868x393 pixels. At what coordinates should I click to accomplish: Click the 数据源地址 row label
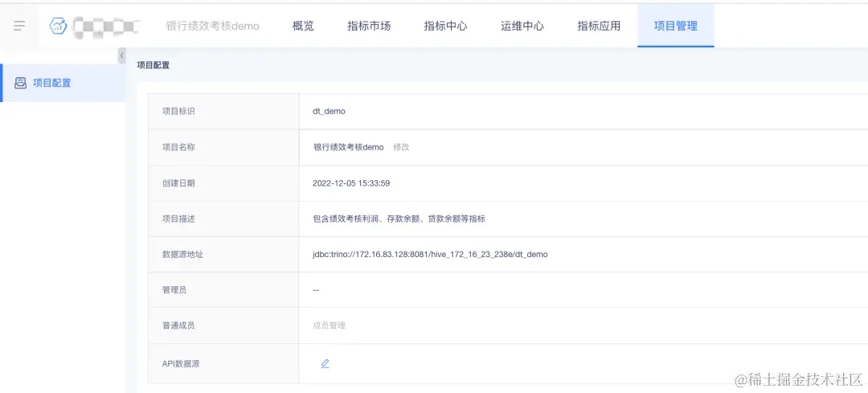coord(182,255)
